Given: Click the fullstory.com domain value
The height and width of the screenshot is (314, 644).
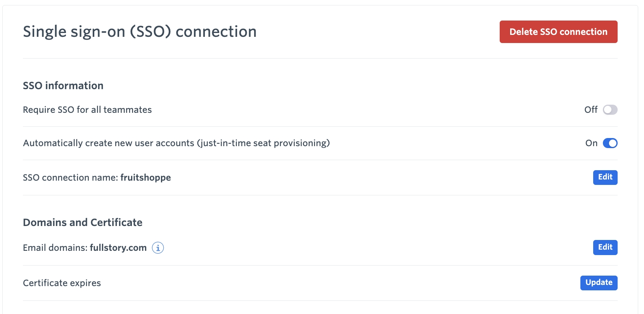Looking at the screenshot, I should click(118, 248).
